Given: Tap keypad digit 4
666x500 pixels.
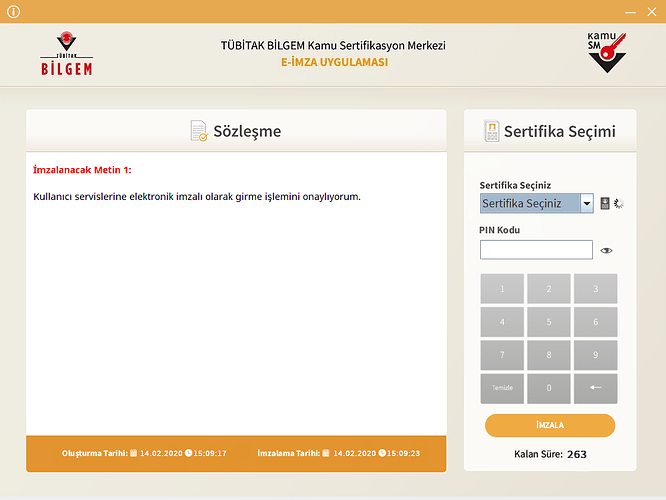Looking at the screenshot, I should pyautogui.click(x=502, y=322).
